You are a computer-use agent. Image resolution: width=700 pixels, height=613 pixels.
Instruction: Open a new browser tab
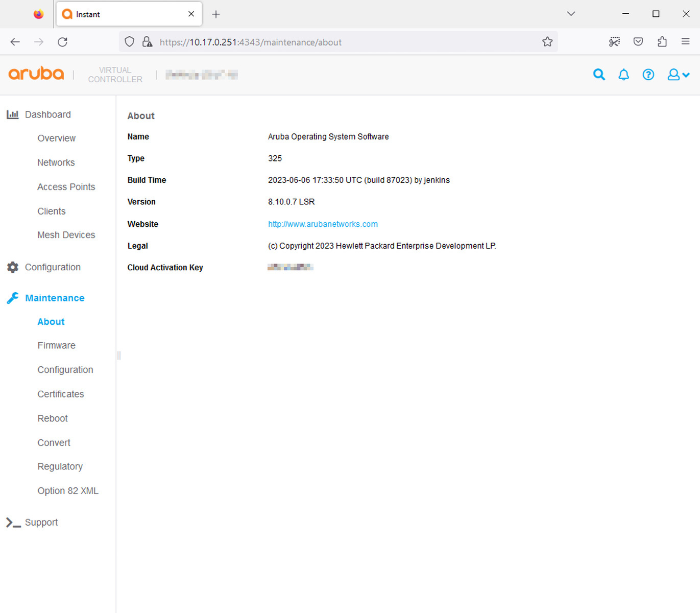tap(216, 14)
